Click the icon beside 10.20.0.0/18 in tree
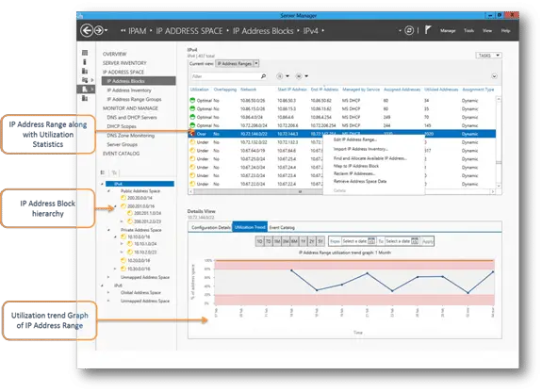Viewport: 542px width, 392px height. 123,260
